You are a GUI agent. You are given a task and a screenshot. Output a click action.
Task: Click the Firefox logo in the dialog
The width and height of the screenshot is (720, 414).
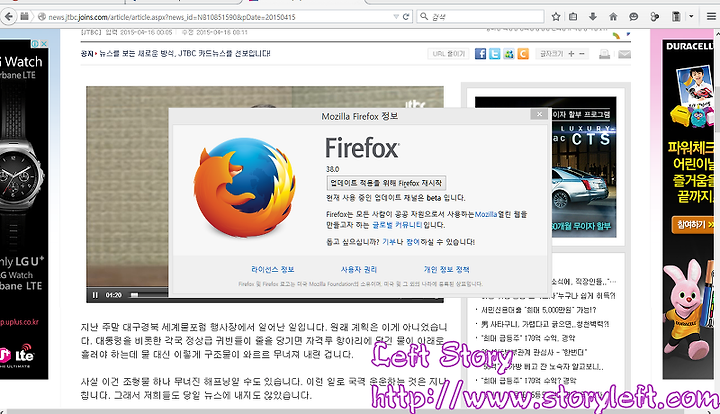pyautogui.click(x=244, y=187)
